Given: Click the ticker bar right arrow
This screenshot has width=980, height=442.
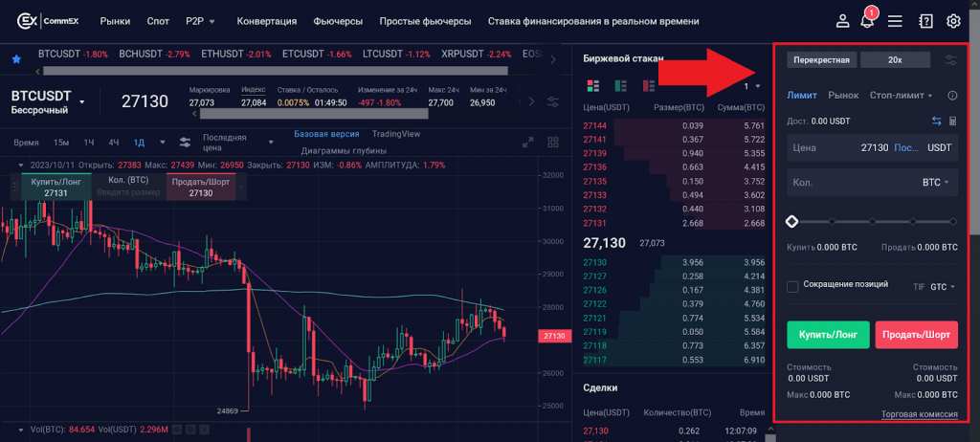Looking at the screenshot, I should [553, 59].
